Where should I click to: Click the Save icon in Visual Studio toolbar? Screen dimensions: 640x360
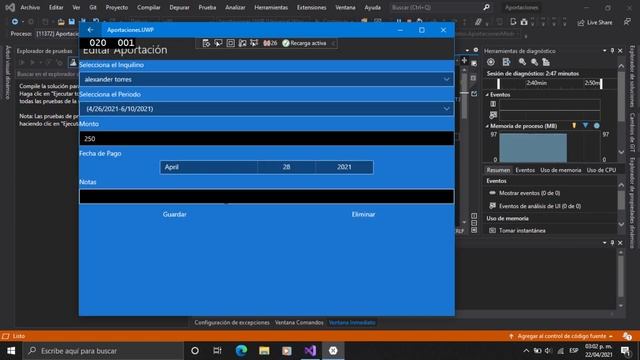[x=72, y=22]
